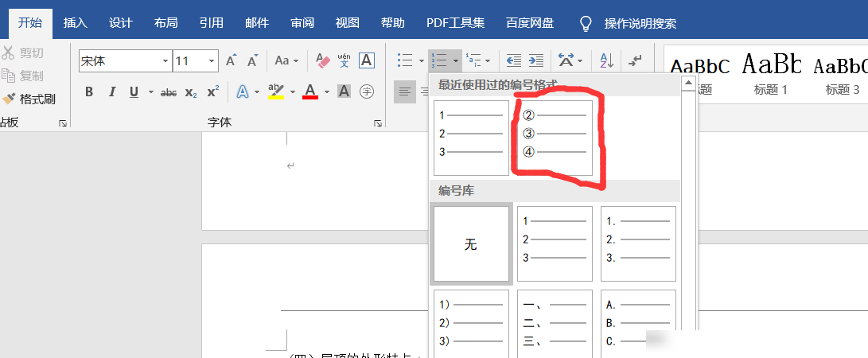This screenshot has width=868, height=358.
Task: Open the 帮助 ribbon tab
Action: tap(392, 23)
